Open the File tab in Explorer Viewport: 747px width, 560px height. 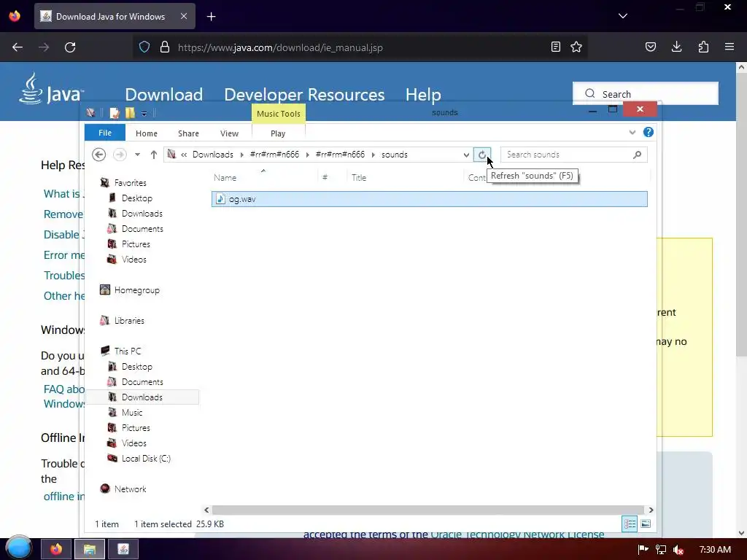tap(105, 133)
